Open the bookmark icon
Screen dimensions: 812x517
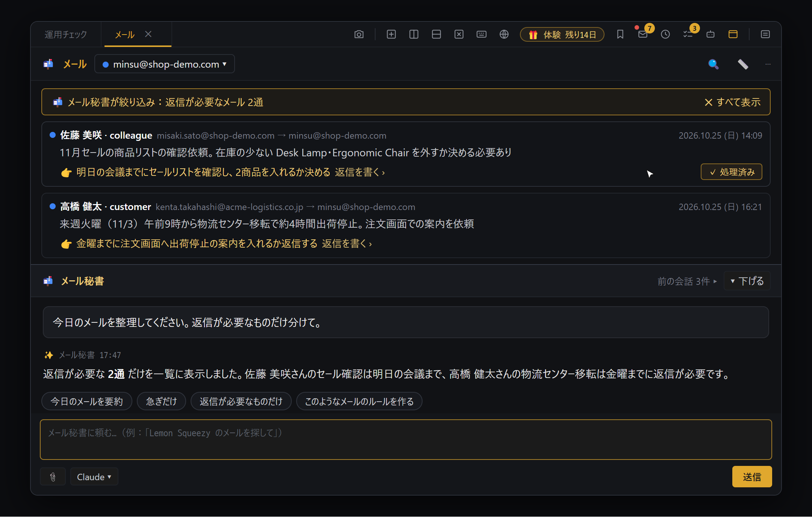[x=620, y=34]
